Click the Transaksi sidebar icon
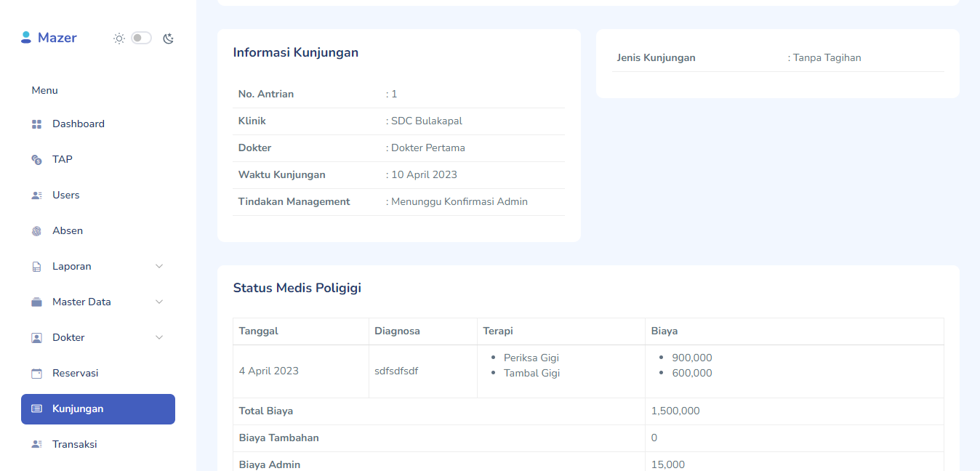 [x=36, y=445]
